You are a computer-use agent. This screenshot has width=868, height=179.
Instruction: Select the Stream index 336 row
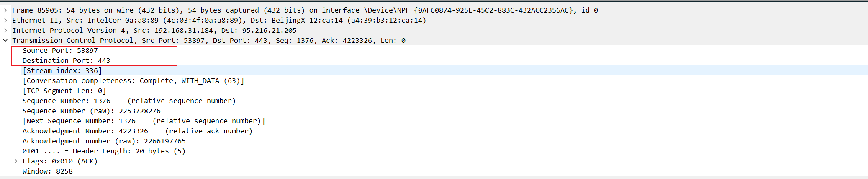[434, 70]
